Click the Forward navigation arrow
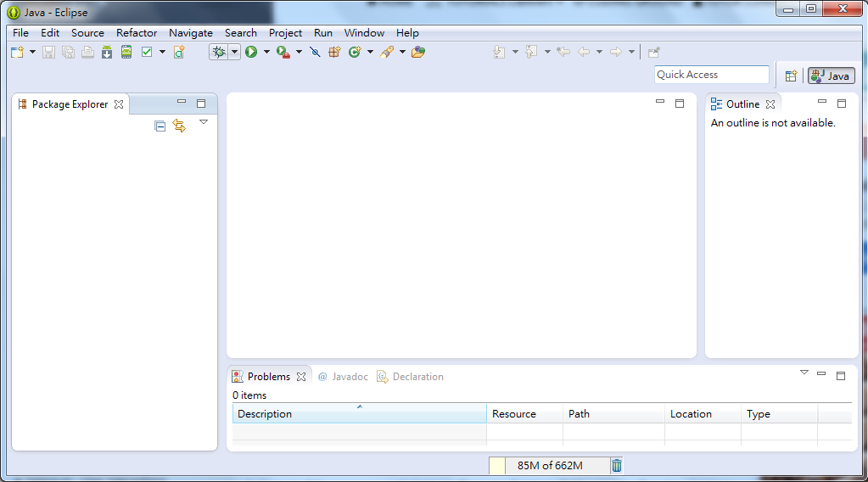868x482 pixels. pyautogui.click(x=615, y=52)
